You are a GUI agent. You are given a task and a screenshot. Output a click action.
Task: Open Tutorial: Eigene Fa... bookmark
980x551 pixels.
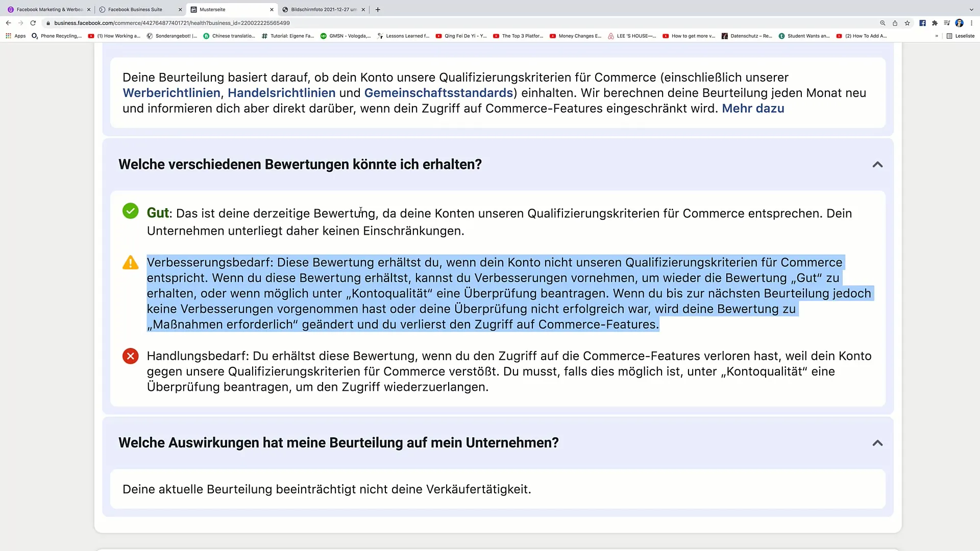pos(288,36)
